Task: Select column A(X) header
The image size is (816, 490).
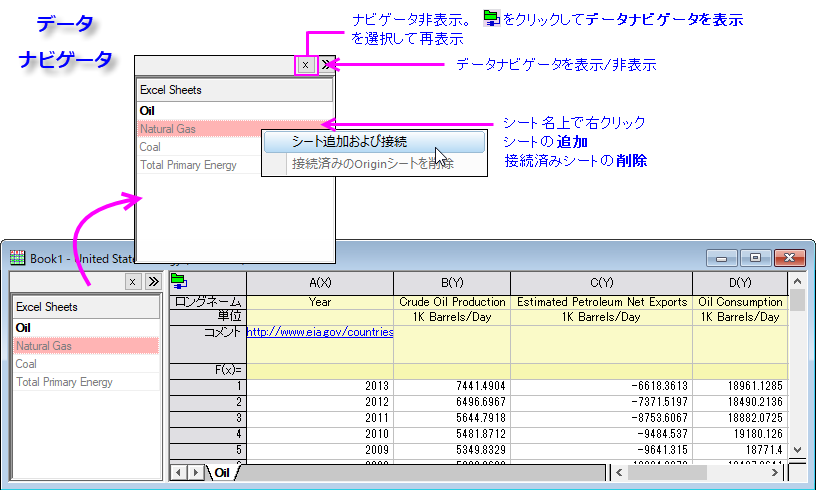Action: (320, 282)
